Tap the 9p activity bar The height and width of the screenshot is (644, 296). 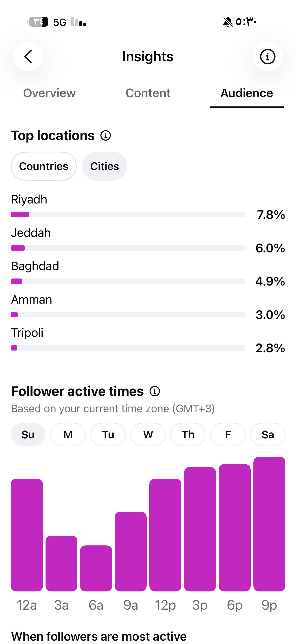[269, 524]
